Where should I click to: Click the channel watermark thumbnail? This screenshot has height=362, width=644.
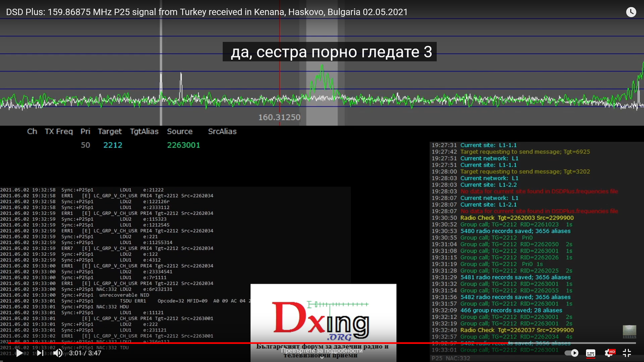click(629, 331)
